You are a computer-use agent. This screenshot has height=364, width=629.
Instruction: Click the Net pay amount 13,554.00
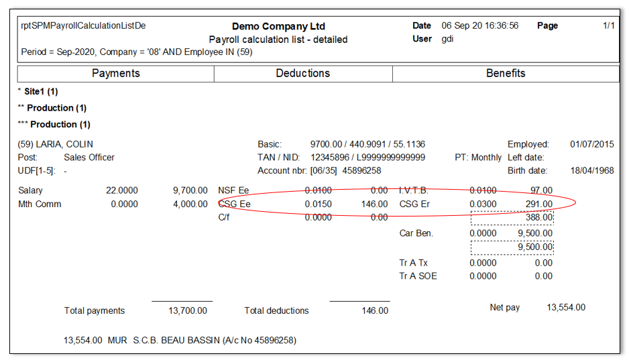pyautogui.click(x=566, y=308)
